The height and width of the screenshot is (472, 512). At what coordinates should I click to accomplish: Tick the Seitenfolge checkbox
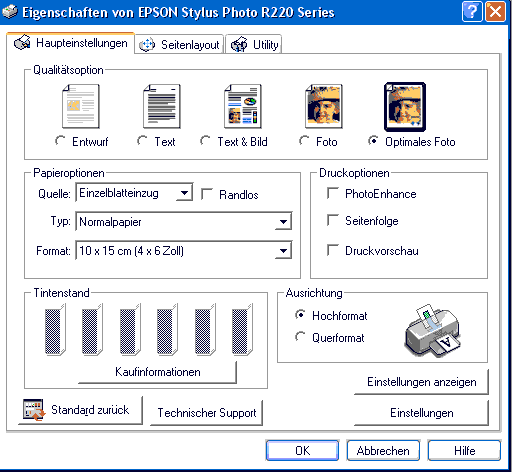pyautogui.click(x=333, y=220)
